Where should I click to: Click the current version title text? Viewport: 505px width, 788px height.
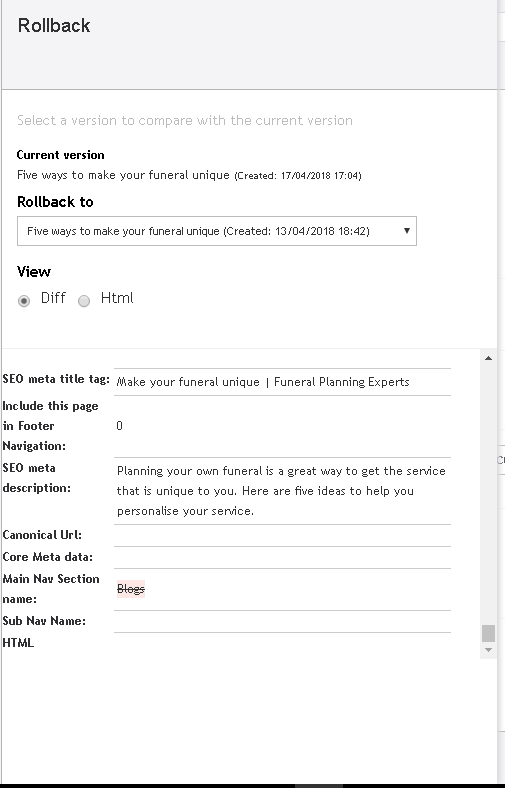coord(123,175)
